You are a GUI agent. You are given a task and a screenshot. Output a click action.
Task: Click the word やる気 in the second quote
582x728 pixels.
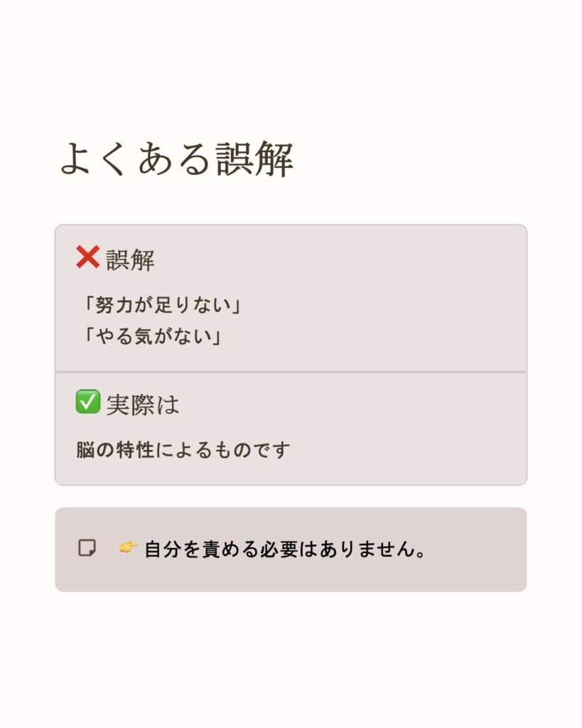(124, 336)
